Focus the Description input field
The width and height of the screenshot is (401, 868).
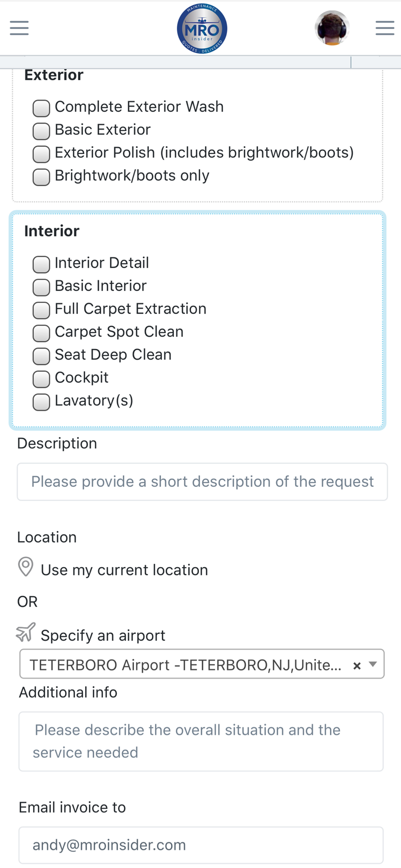click(x=202, y=482)
